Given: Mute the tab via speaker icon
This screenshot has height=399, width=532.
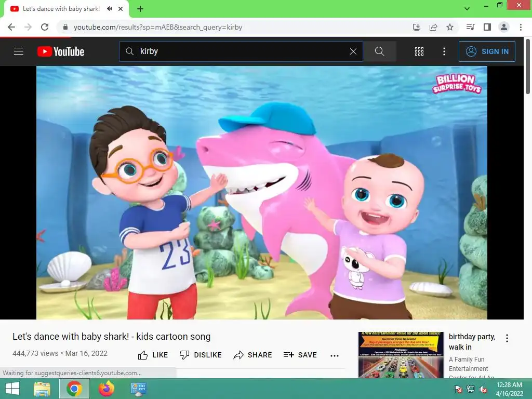Looking at the screenshot, I should point(109,9).
